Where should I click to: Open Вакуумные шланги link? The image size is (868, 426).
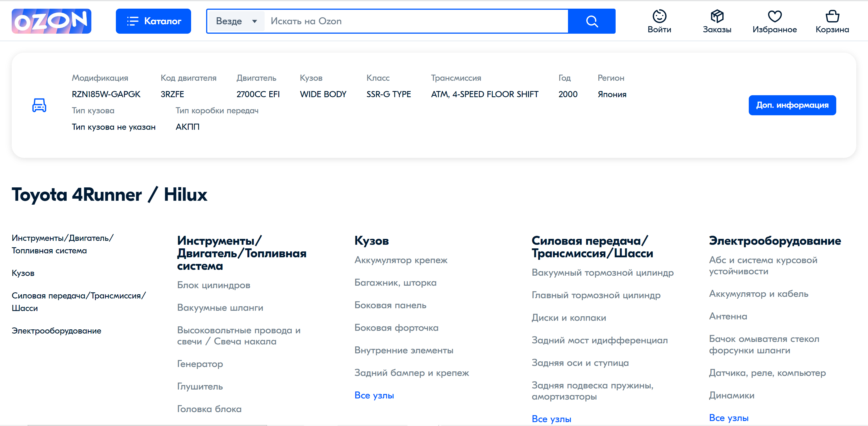[x=220, y=308]
